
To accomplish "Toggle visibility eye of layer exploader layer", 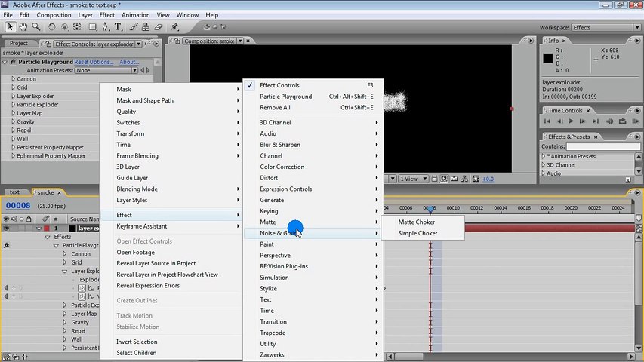I will pos(6,229).
